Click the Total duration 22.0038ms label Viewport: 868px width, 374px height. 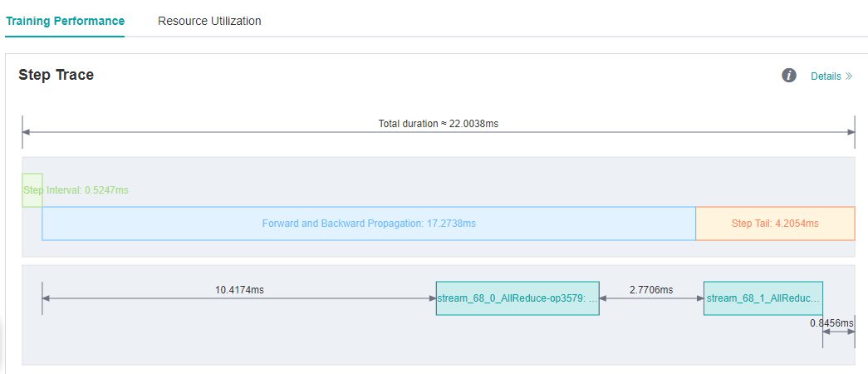point(438,123)
